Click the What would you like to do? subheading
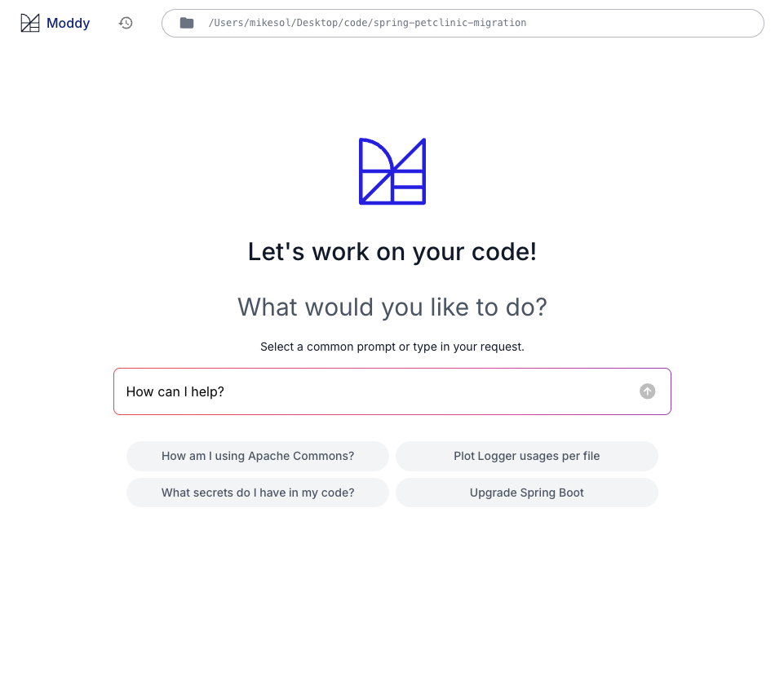Screen dimensions: 784x685 pos(392,307)
